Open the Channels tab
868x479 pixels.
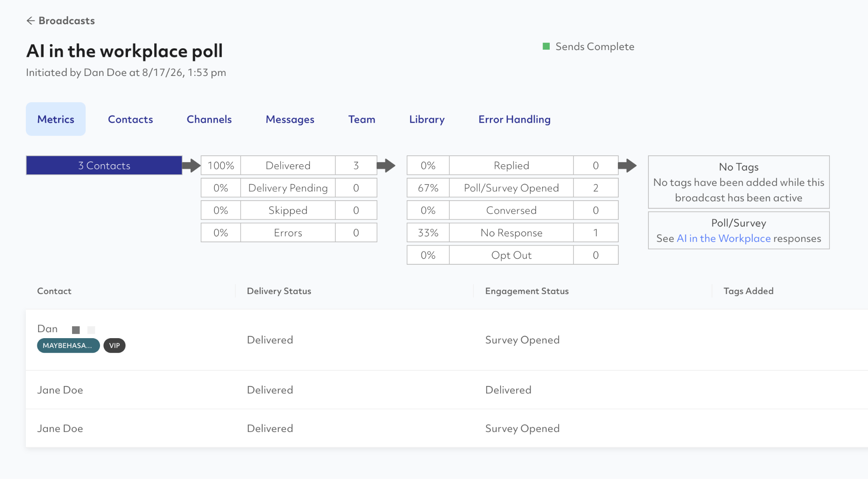209,119
